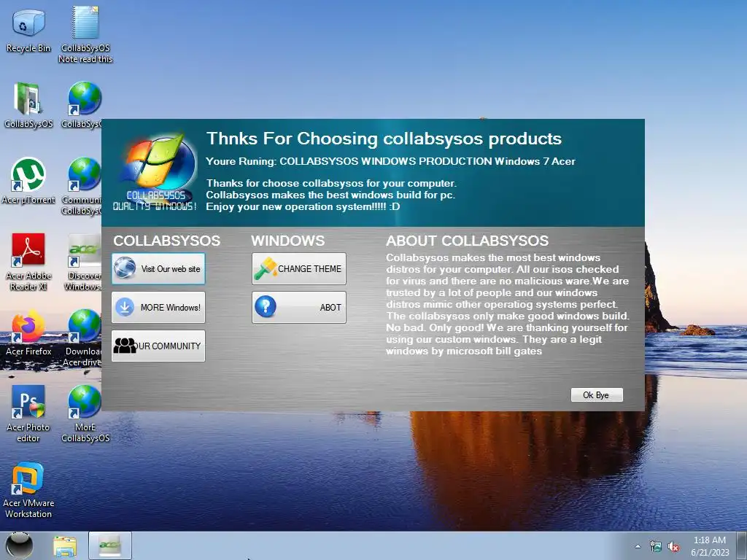Open Acer Photo editor shortcut

coord(28,413)
